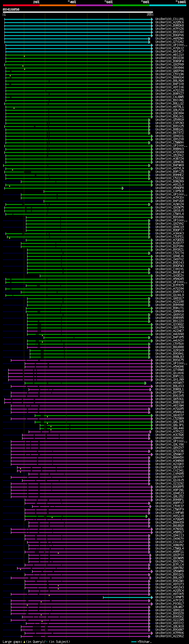The image size is (189, 644).
Task: Select label UniRef100_A8I210
Action: (170, 55)
